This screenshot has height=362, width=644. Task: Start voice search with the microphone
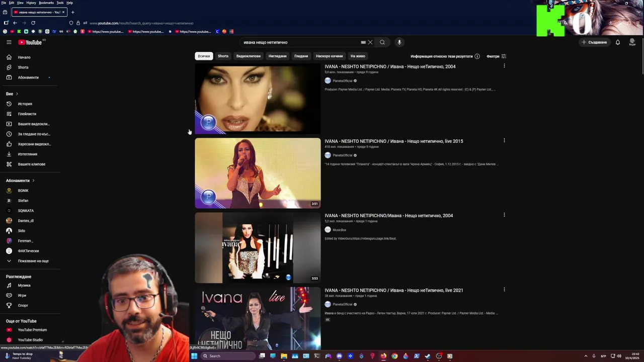(x=399, y=42)
